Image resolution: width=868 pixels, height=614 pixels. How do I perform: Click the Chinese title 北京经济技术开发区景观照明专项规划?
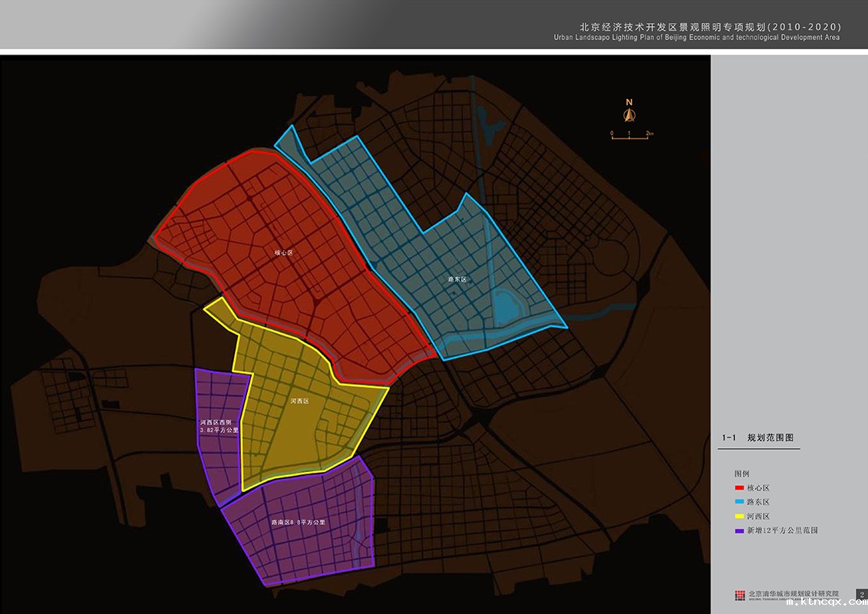(710, 25)
